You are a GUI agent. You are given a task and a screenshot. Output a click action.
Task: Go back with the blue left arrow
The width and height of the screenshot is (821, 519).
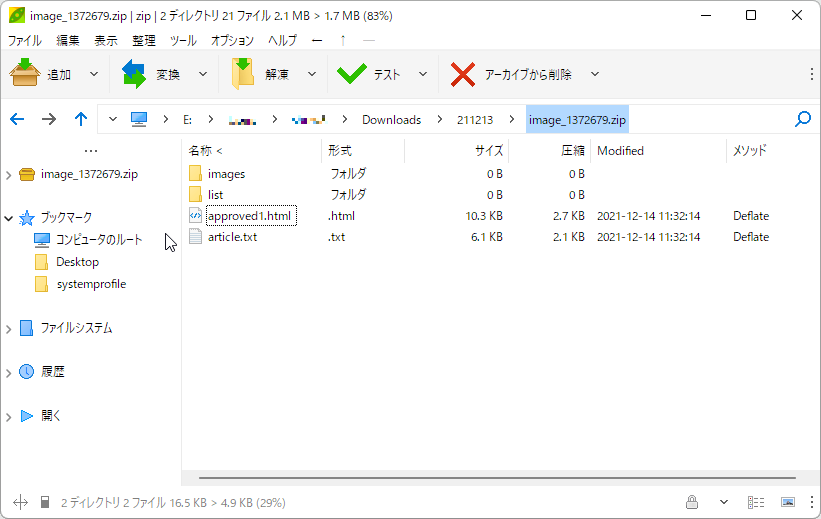(x=17, y=119)
